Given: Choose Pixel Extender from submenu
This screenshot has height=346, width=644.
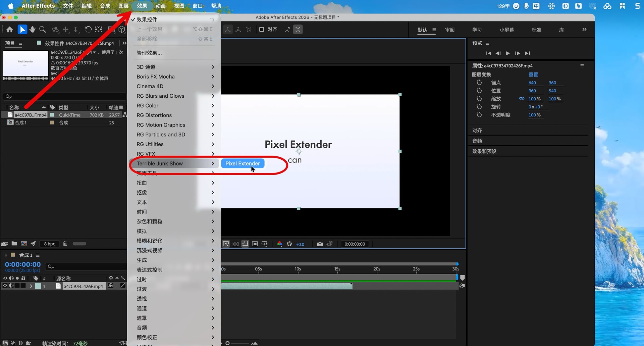Looking at the screenshot, I should click(243, 163).
